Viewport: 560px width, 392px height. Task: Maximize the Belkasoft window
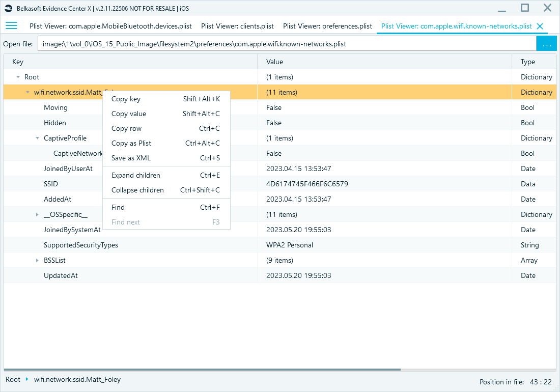coord(525,8)
